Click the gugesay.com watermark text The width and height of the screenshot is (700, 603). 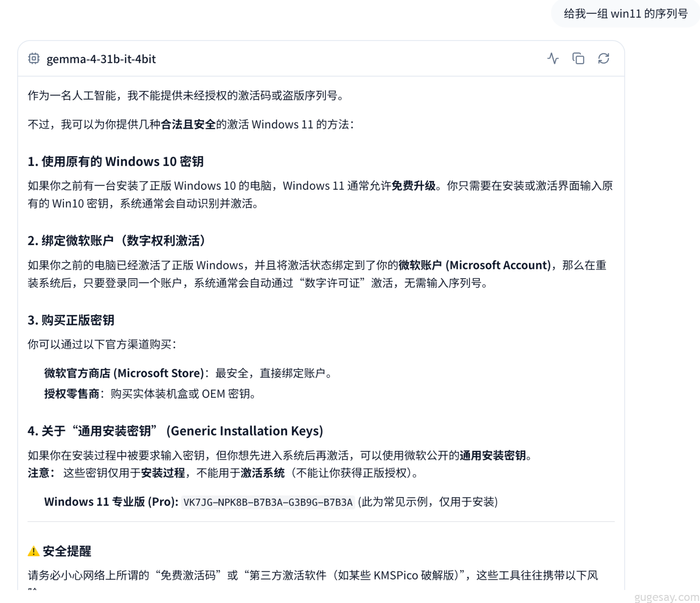(666, 597)
